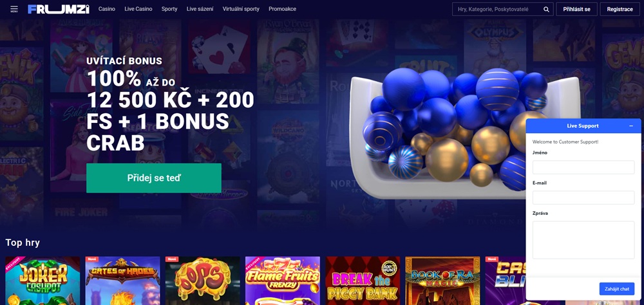Click the Frumzi logo
Image resolution: width=644 pixels, height=305 pixels.
pos(59,9)
